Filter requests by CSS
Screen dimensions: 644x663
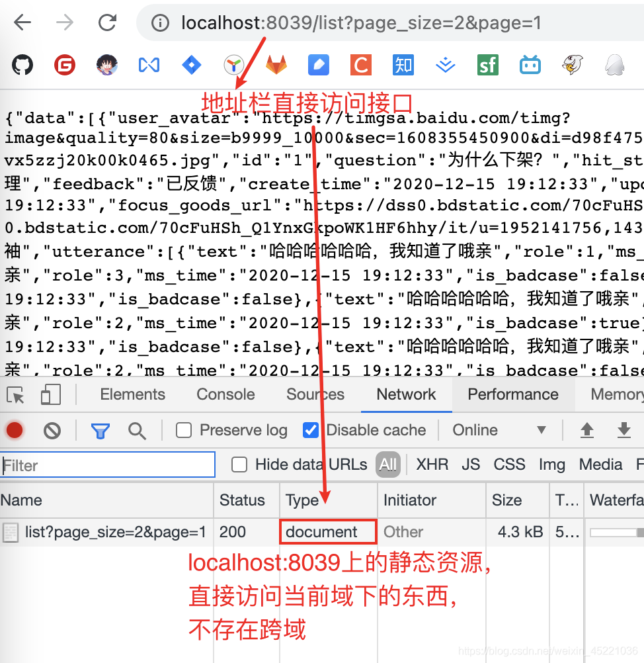click(x=509, y=464)
